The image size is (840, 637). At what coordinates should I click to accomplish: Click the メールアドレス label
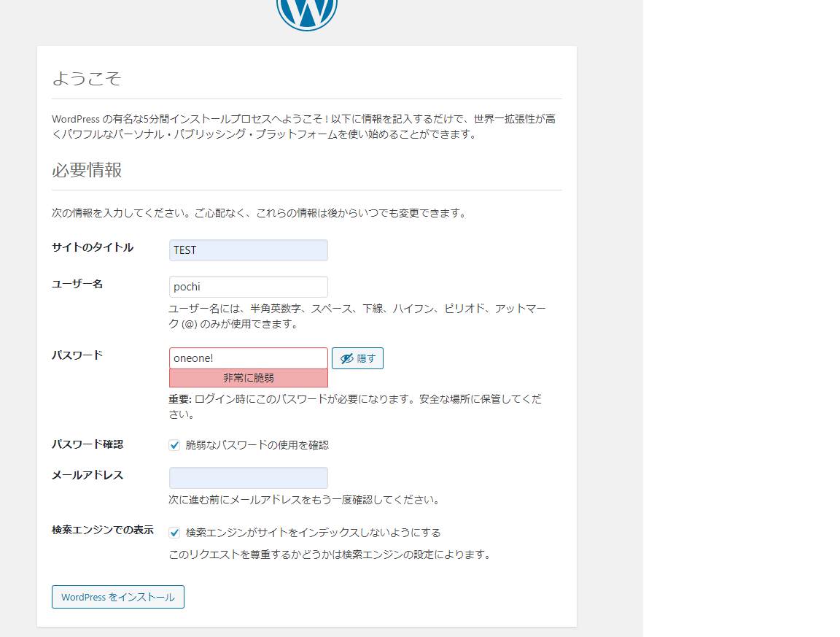pos(87,475)
